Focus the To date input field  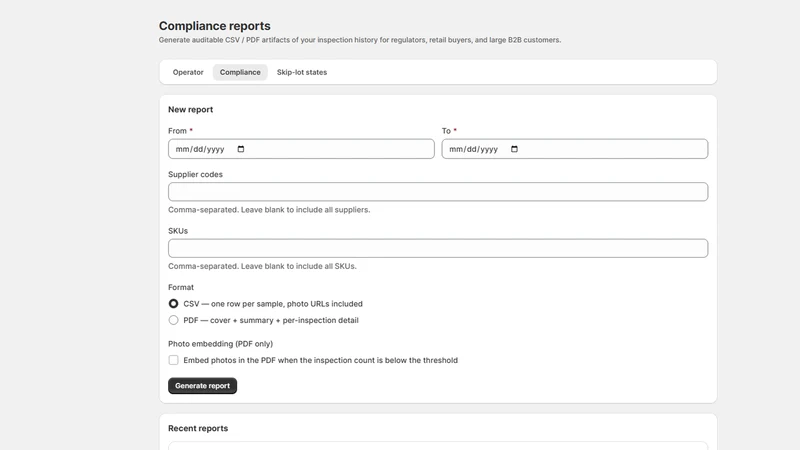coord(574,149)
